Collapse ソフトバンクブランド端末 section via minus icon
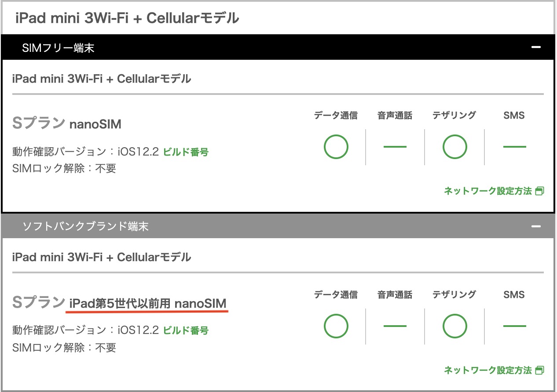 point(536,226)
